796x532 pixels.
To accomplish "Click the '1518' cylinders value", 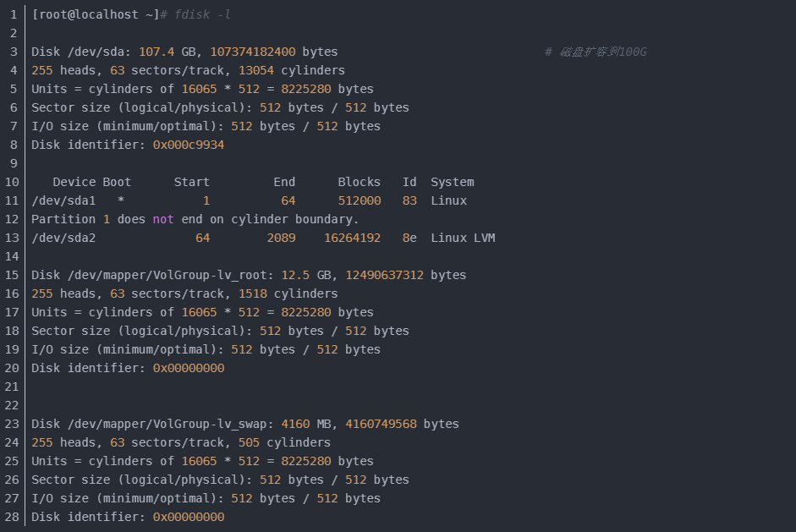I will click(253, 294).
